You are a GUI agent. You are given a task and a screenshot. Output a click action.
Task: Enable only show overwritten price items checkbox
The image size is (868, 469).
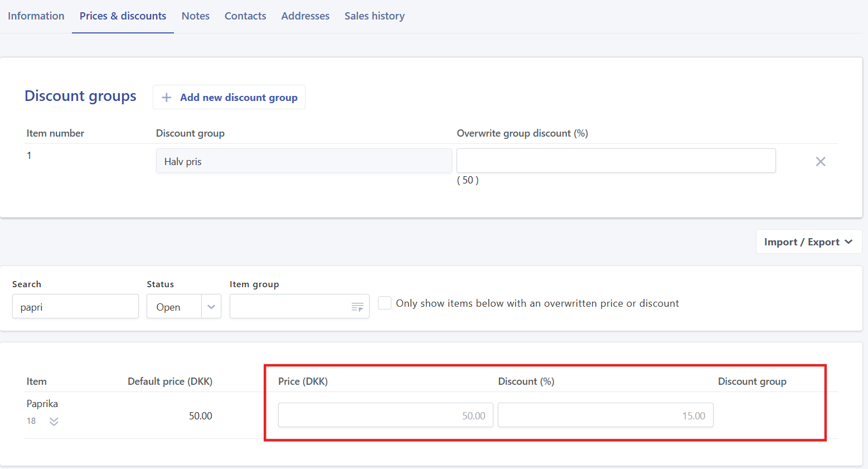(x=385, y=303)
